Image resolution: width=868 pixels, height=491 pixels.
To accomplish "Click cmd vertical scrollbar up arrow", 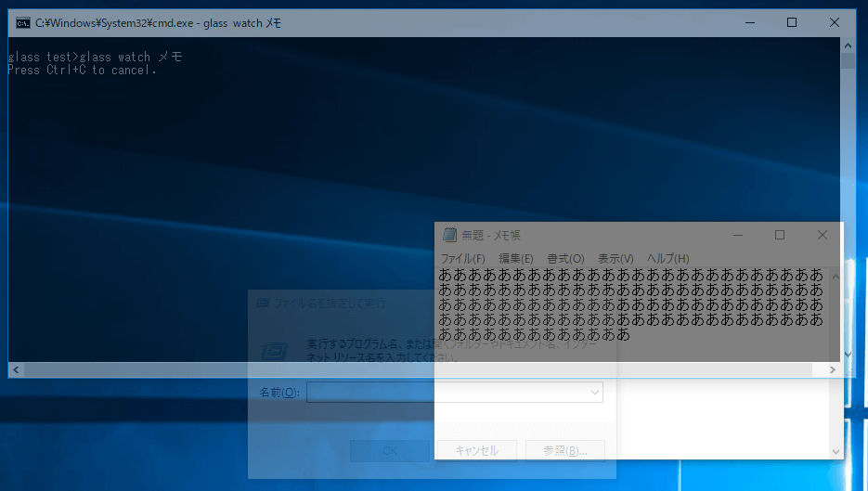I will (848, 46).
